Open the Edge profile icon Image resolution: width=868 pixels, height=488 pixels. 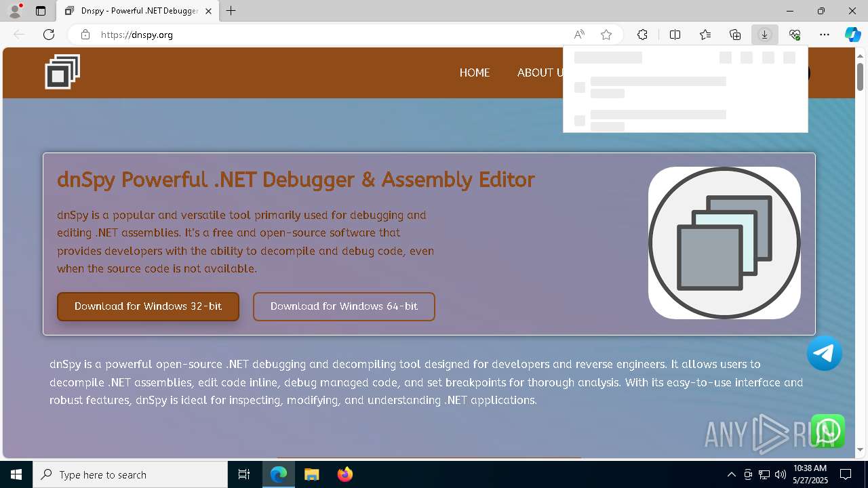click(x=14, y=11)
